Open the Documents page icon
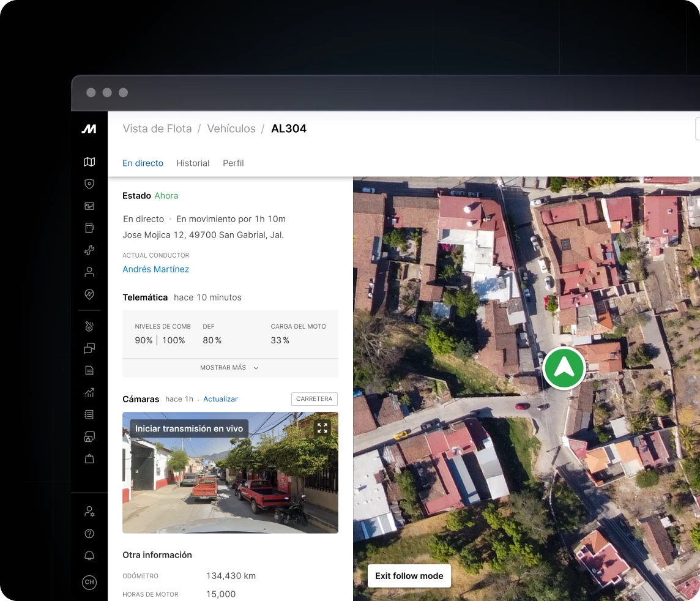 89,370
